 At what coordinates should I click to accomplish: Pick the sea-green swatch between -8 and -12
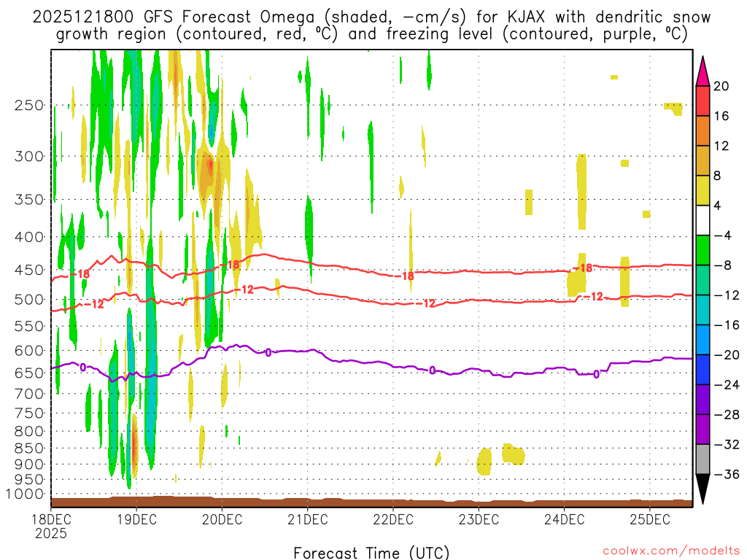703,280
